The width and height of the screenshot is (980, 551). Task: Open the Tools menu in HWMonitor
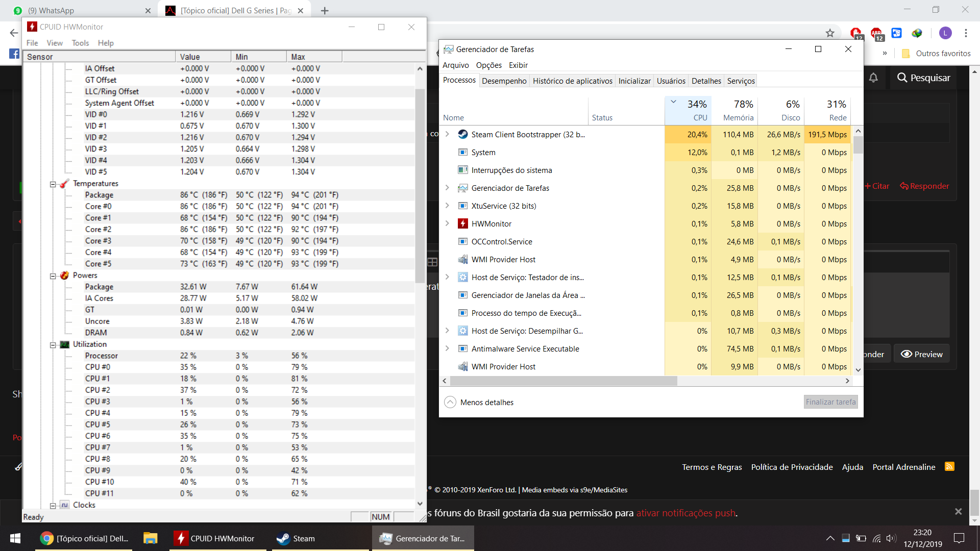pos(80,43)
